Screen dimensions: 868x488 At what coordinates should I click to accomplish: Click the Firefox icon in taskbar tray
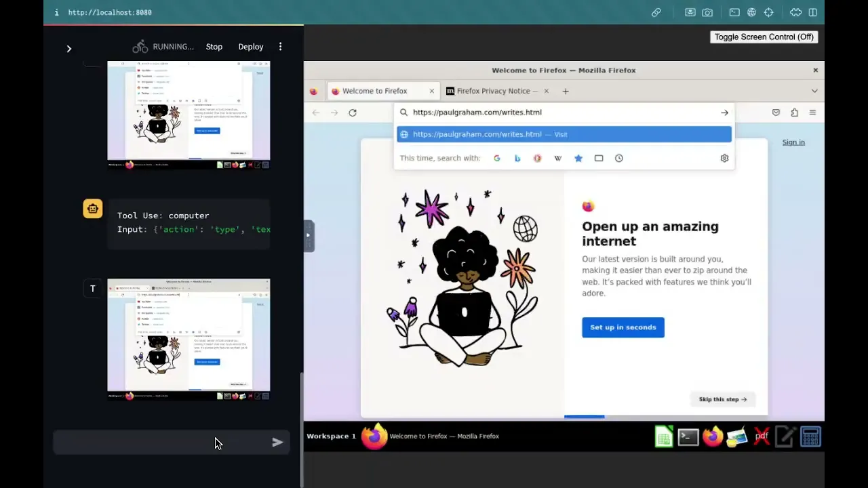coord(713,436)
